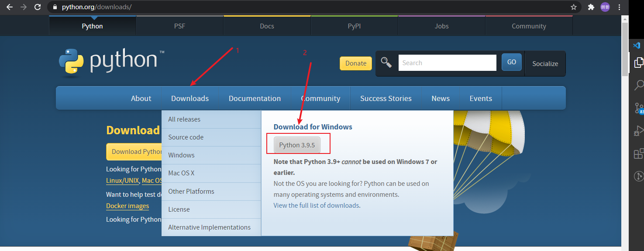Image resolution: width=644 pixels, height=251 pixels.
Task: Focus the Search input field
Action: (448, 63)
